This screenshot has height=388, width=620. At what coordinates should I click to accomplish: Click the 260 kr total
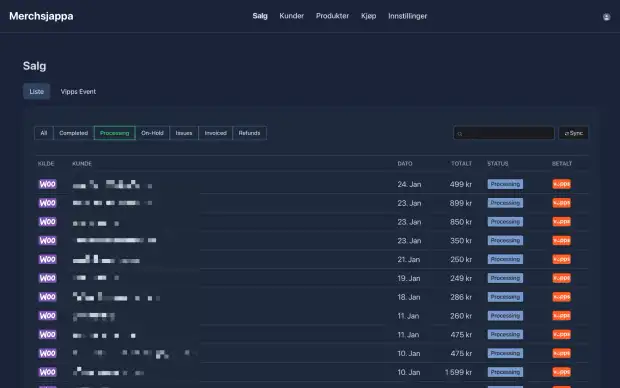pyautogui.click(x=461, y=316)
